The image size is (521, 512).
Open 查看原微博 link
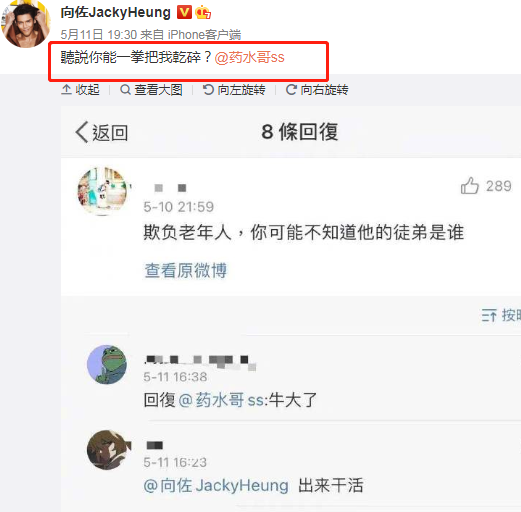point(186,270)
